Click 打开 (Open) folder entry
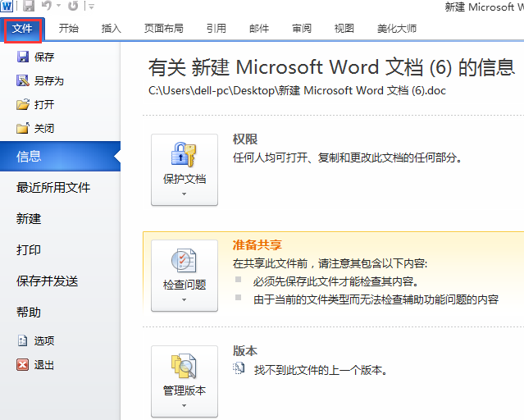The image size is (524, 420). [43, 104]
